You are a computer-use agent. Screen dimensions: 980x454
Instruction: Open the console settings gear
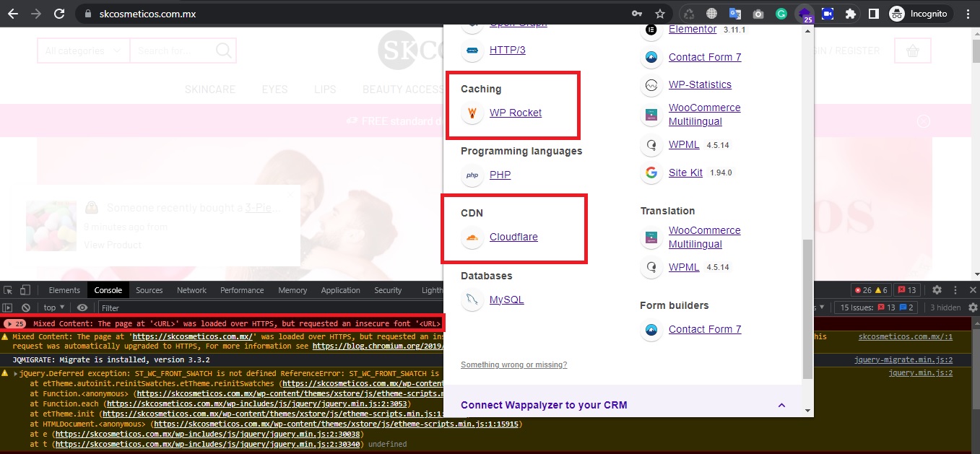tap(971, 307)
